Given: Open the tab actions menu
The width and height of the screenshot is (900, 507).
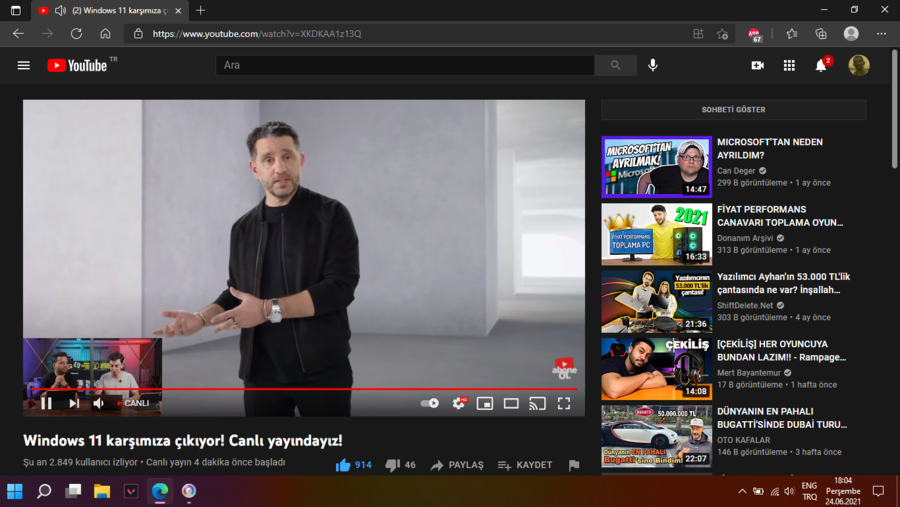Looking at the screenshot, I should [15, 10].
